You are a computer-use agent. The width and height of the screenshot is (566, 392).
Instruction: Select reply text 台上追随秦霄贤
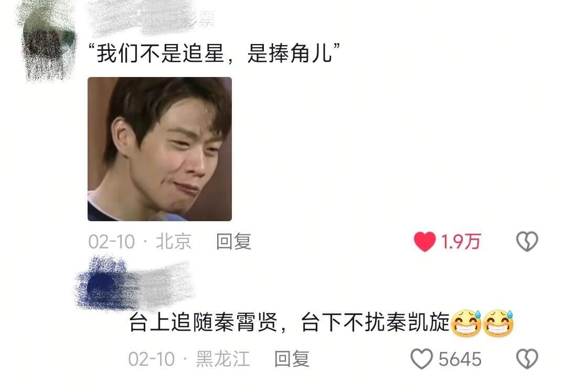click(x=203, y=322)
